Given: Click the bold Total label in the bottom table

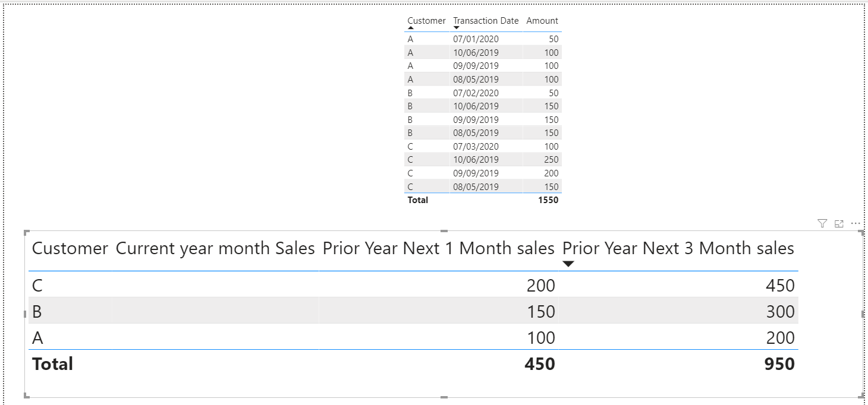Looking at the screenshot, I should point(52,364).
